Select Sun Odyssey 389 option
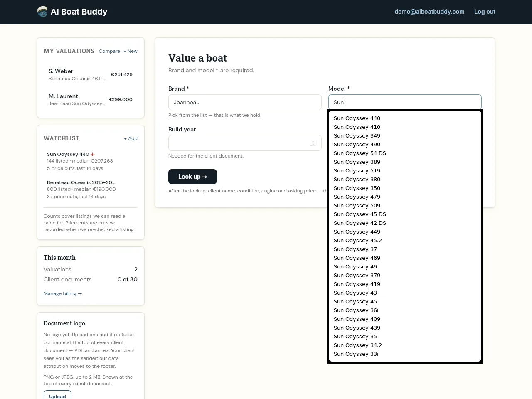The width and height of the screenshot is (532, 399). point(405,162)
